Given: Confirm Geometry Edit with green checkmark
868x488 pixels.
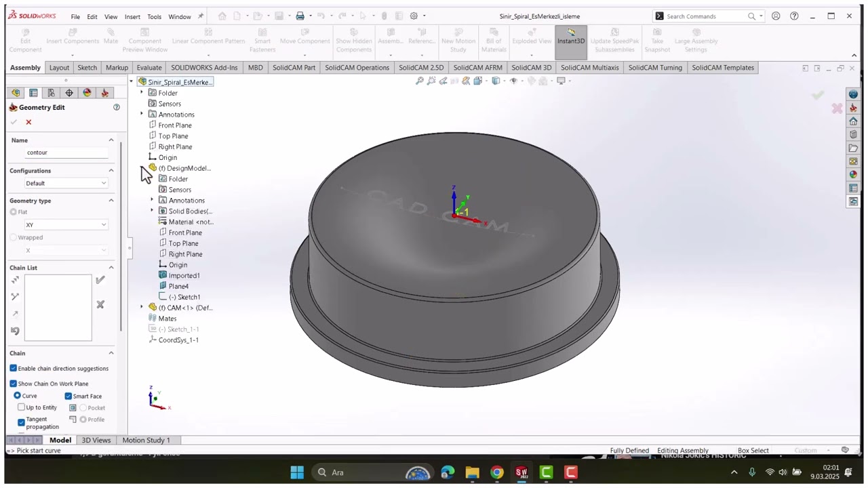Looking at the screenshot, I should (x=14, y=122).
